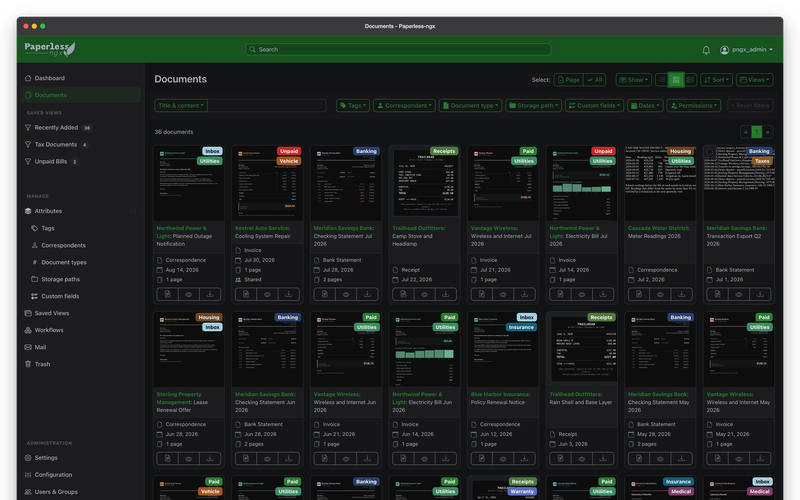
Task: Download the Camp Stove and Headlamp receipt
Action: (445, 294)
